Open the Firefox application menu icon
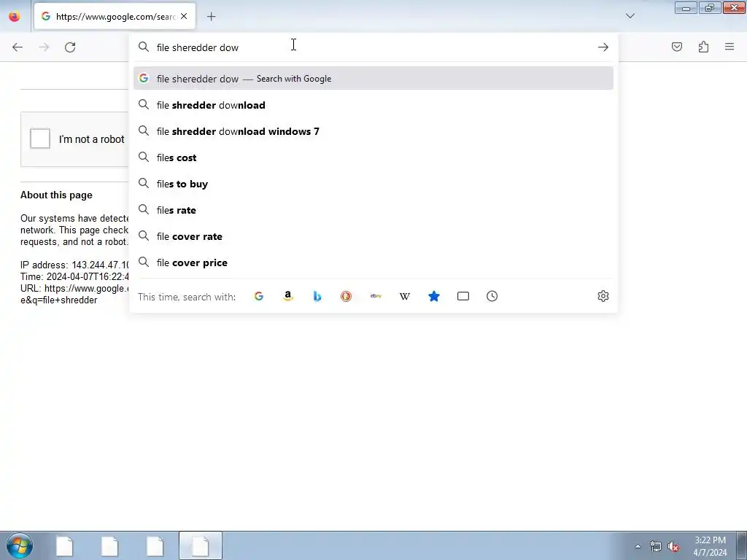Viewport: 747px width, 560px height. click(729, 47)
